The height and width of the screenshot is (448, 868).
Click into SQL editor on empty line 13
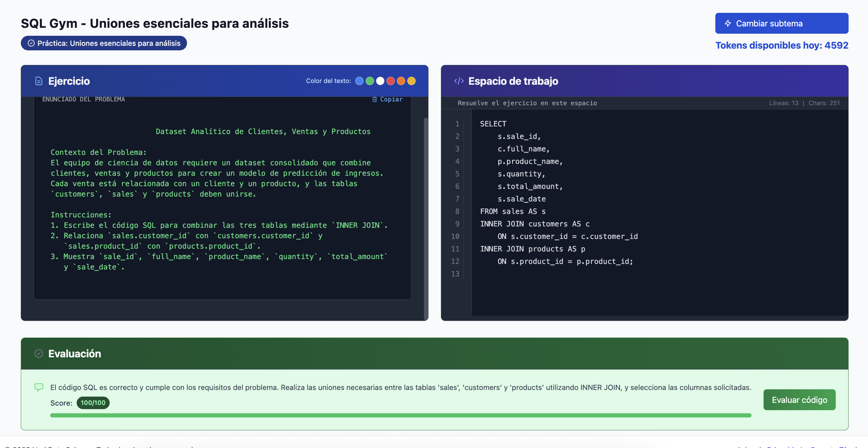pos(555,274)
